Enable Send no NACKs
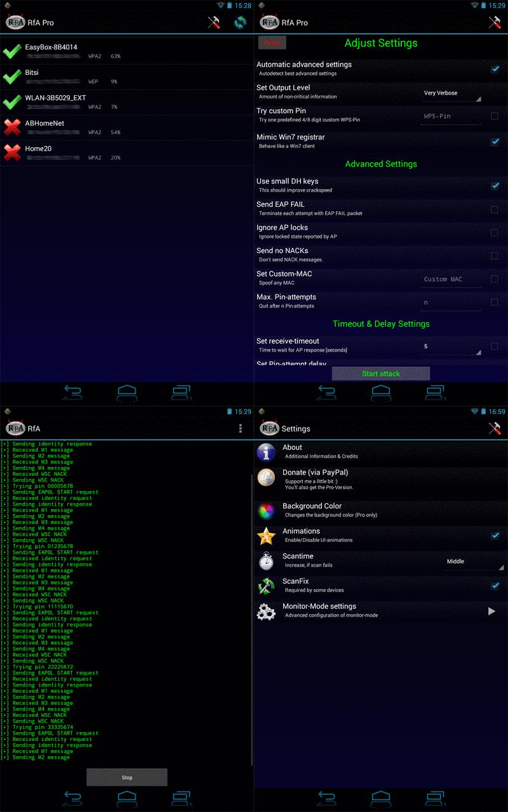Viewport: 508px width, 812px height. [495, 256]
